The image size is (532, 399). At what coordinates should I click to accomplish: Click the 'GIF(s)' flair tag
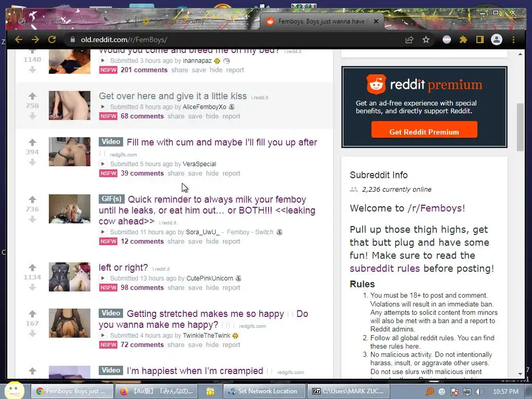112,199
